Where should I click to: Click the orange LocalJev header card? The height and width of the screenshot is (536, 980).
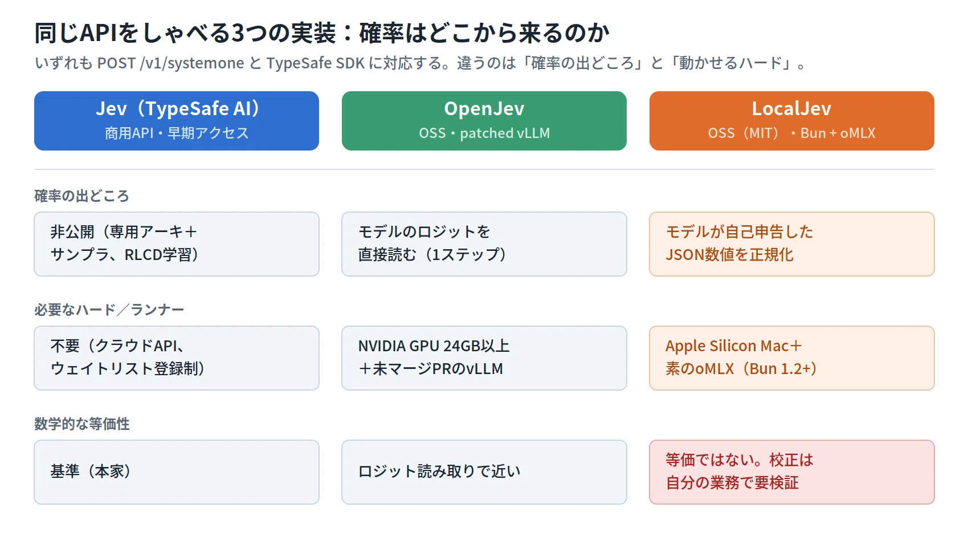(x=792, y=121)
